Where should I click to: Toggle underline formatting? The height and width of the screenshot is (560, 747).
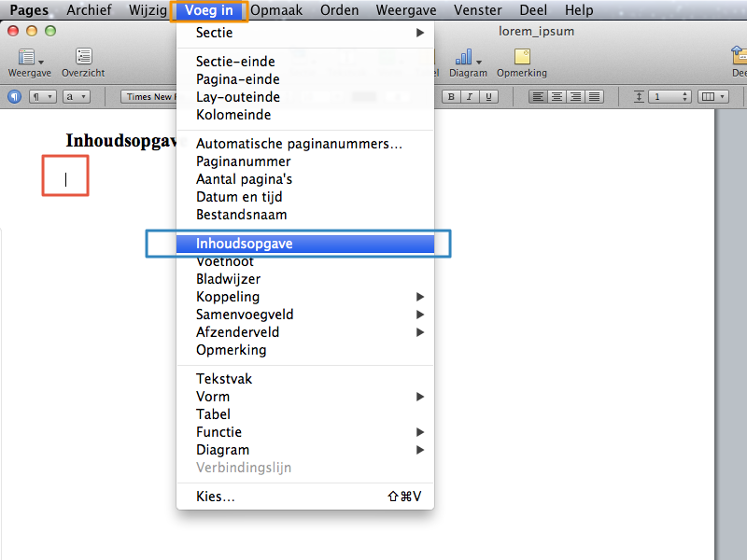point(488,97)
